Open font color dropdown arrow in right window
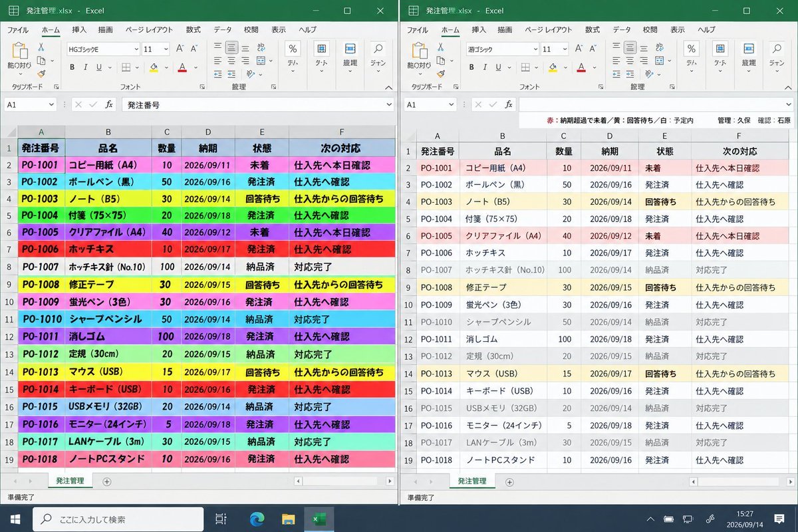The width and height of the screenshot is (798, 532). [595, 67]
